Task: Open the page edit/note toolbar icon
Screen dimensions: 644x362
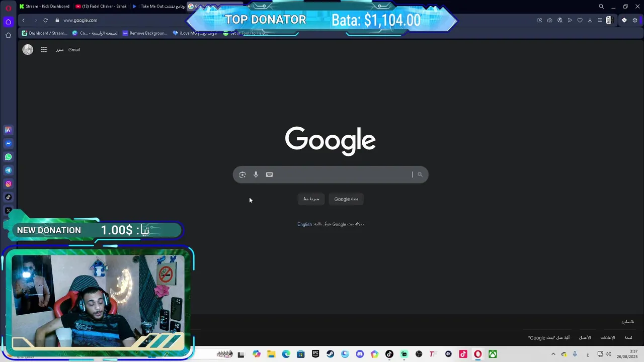Action: point(539,20)
